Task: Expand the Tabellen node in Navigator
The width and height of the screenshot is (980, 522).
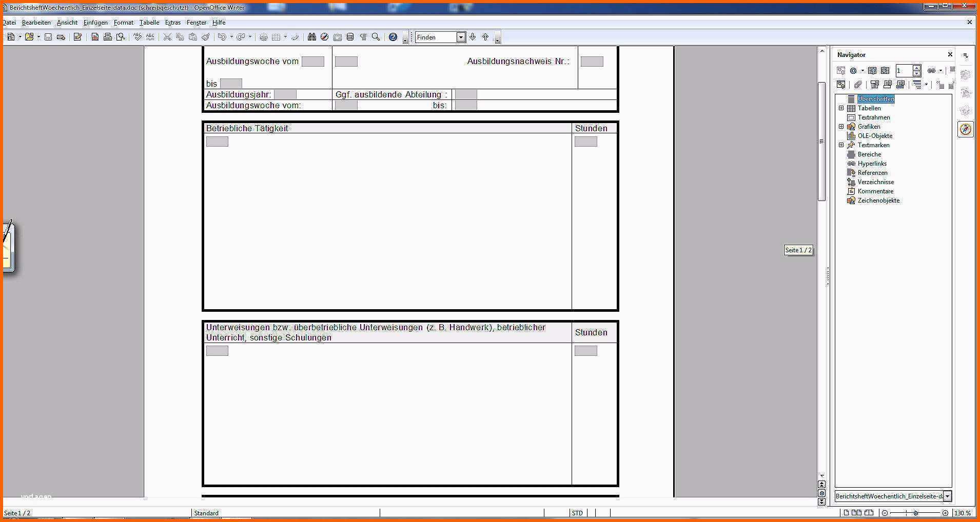Action: coord(841,108)
